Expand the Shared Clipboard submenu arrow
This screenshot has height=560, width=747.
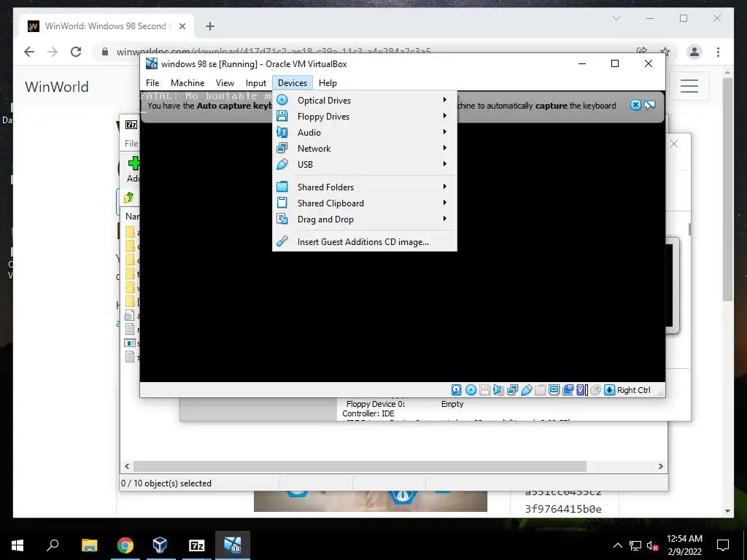point(444,203)
